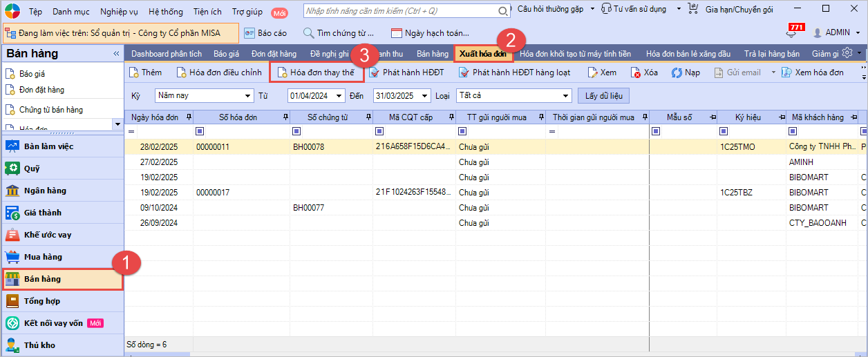868x357 pixels.
Task: Switch to the Báo giá tab
Action: coord(226,53)
